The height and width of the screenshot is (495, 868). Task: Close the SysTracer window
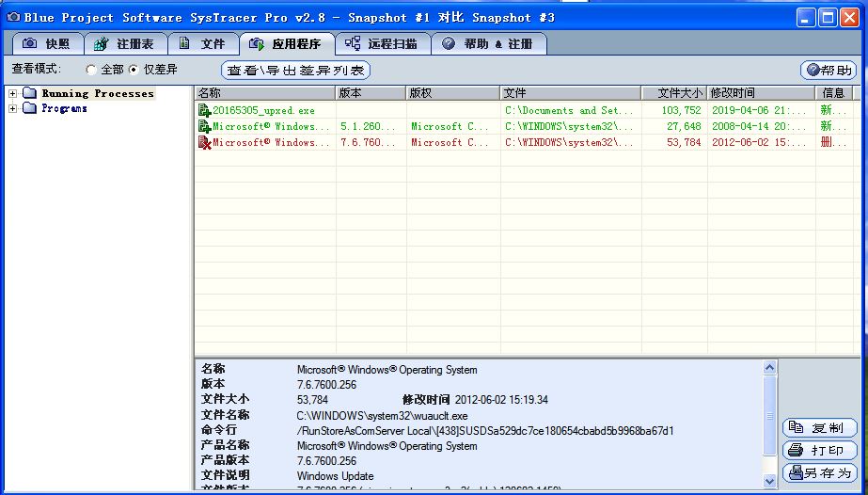coord(850,18)
